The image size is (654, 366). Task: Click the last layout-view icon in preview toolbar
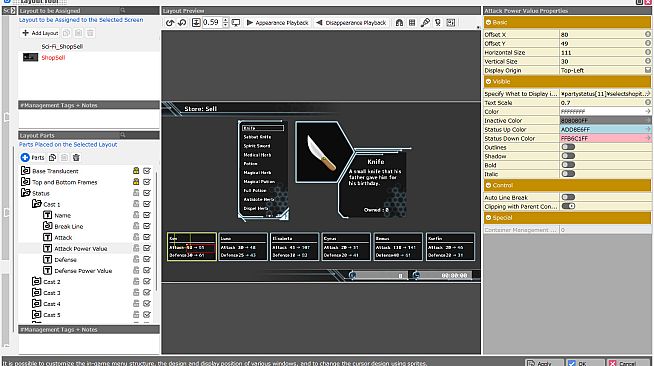coord(450,23)
